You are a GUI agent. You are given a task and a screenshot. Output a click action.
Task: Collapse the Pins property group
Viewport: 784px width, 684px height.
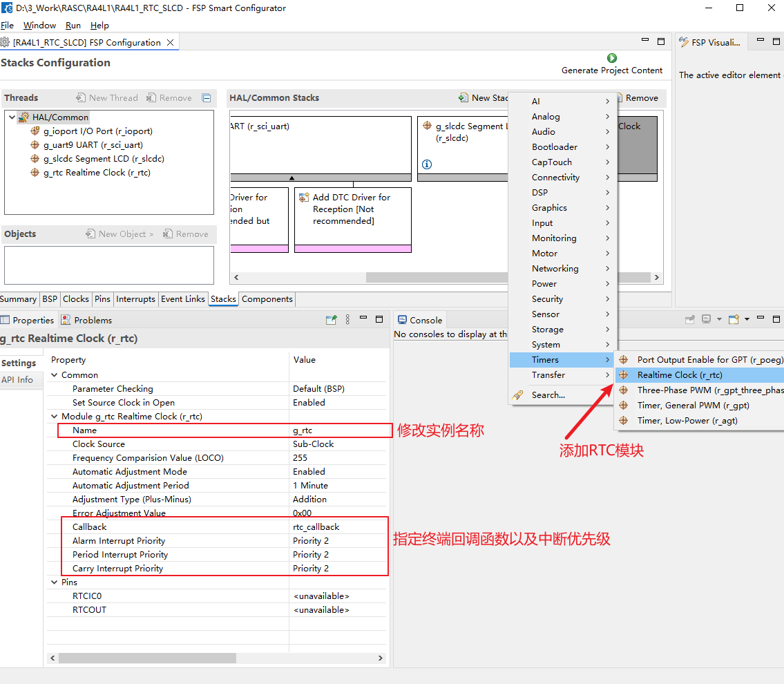[x=54, y=582]
